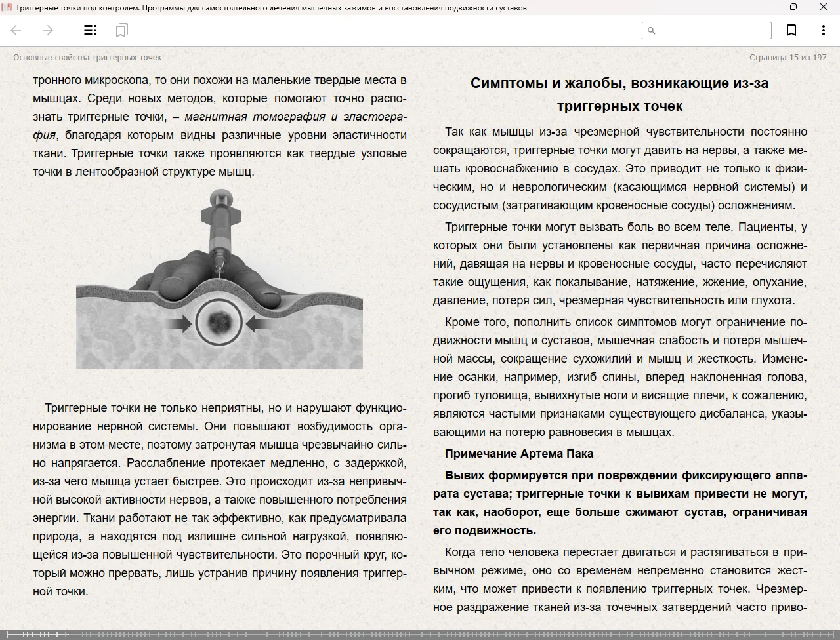Open the three-dot more options menu

pyautogui.click(x=823, y=30)
